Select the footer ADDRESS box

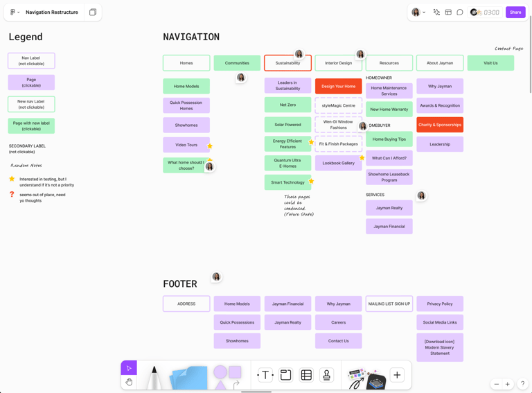(186, 304)
